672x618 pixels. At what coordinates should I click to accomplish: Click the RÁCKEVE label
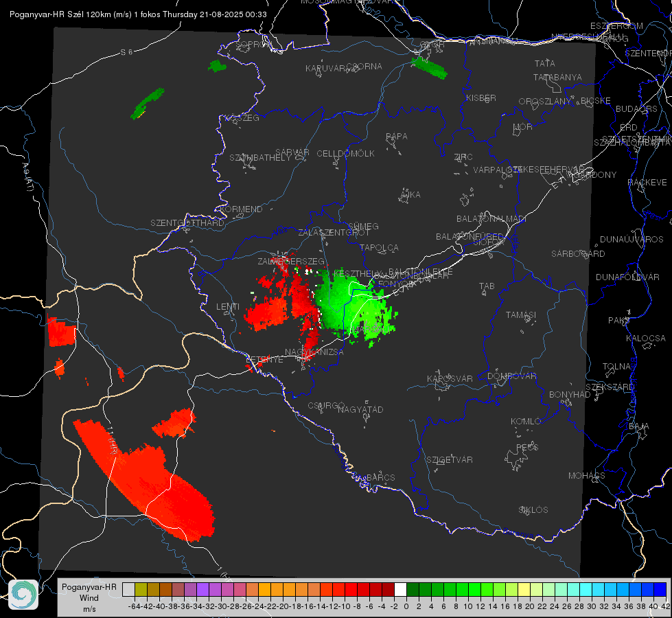[x=647, y=183]
